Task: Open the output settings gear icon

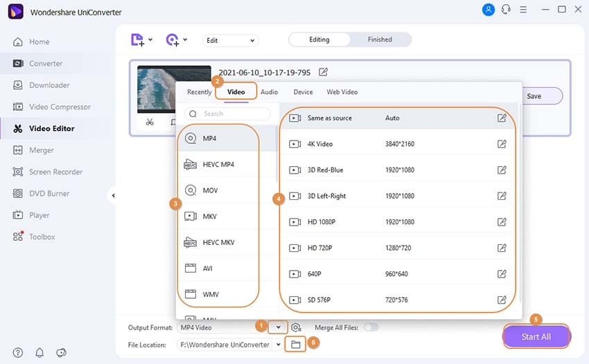Action: (296, 327)
